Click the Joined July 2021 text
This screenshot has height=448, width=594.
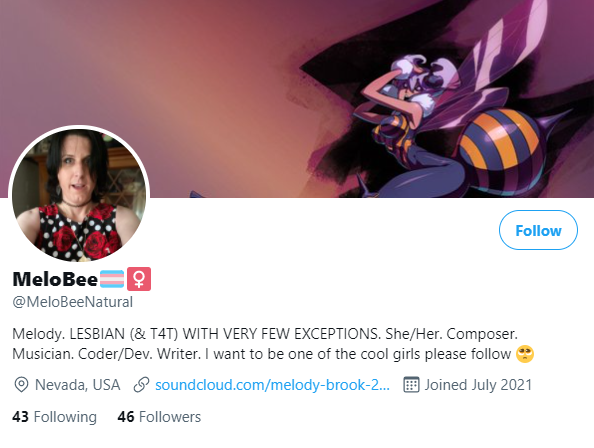pos(478,385)
